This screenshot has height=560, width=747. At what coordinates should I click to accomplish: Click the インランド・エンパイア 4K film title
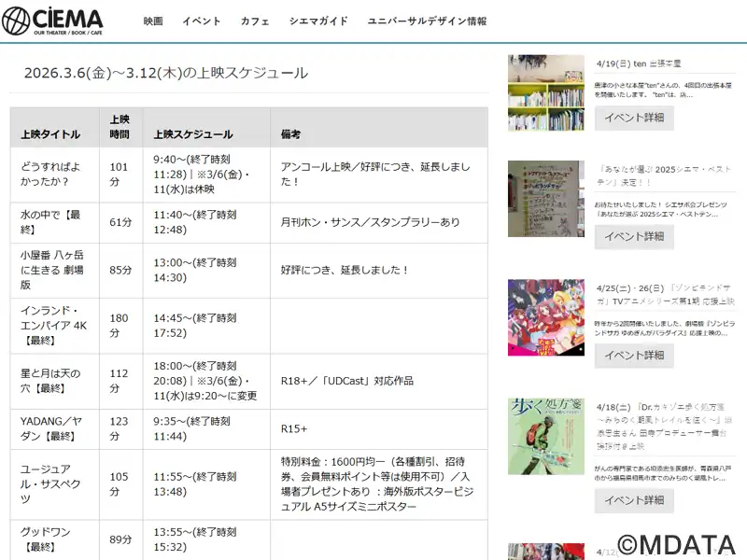point(54,326)
